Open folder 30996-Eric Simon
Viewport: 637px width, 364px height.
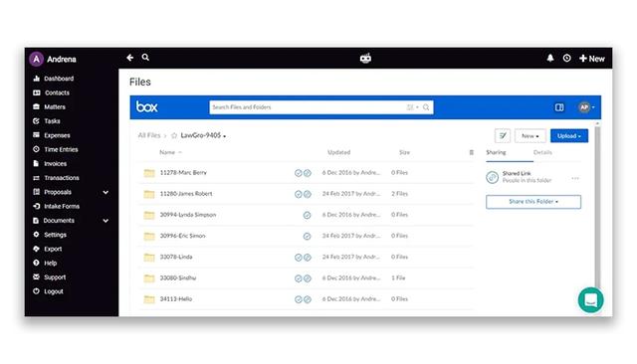point(182,236)
